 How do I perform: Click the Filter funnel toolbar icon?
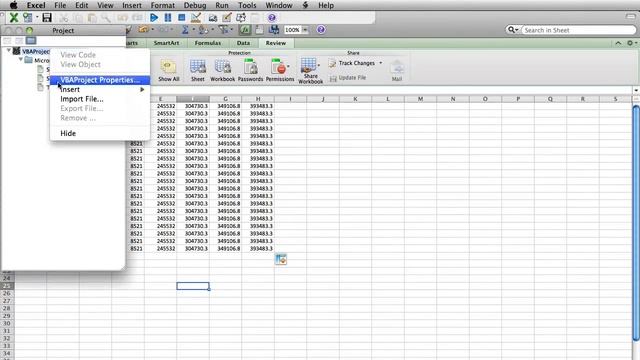(x=223, y=30)
